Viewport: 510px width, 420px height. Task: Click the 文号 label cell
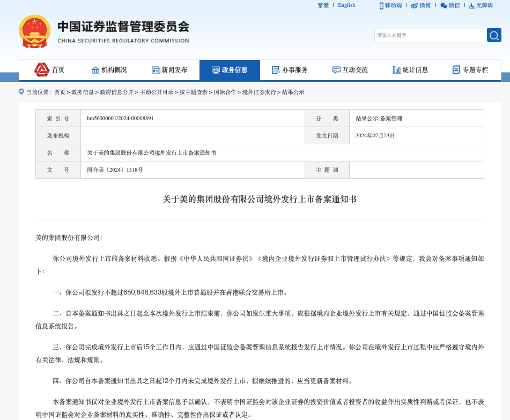pyautogui.click(x=58, y=170)
